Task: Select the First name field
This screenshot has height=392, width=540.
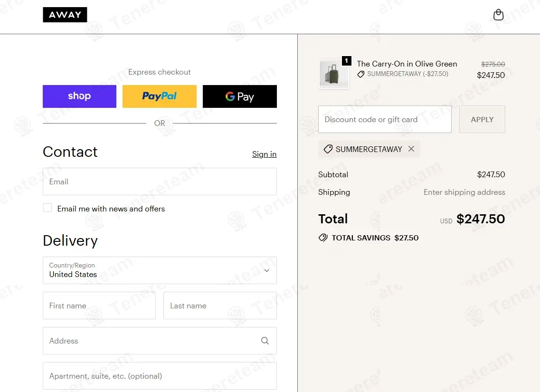Action: point(99,306)
